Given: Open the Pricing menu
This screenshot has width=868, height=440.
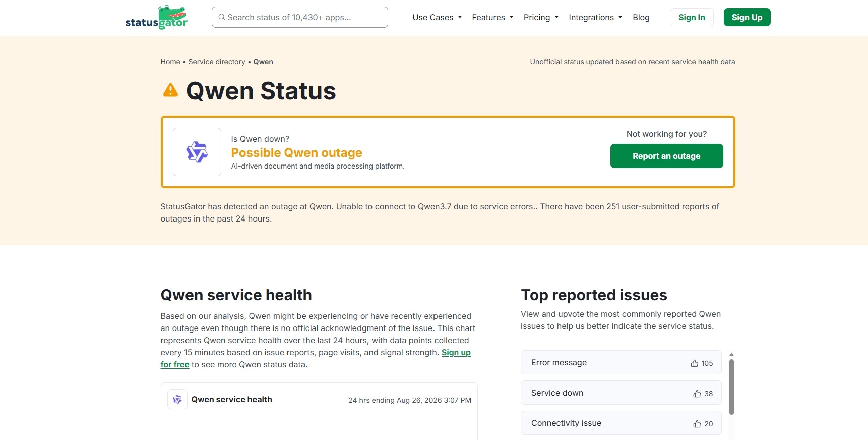Looking at the screenshot, I should (x=541, y=17).
